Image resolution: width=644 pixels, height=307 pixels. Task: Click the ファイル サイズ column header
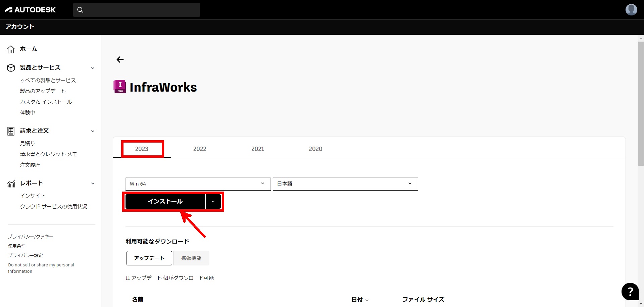tap(424, 299)
